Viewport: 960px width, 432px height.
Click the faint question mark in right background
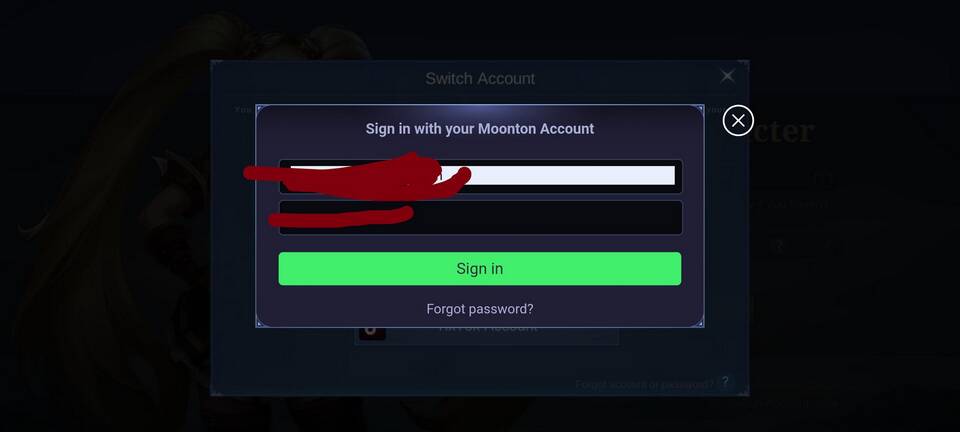[x=779, y=246]
